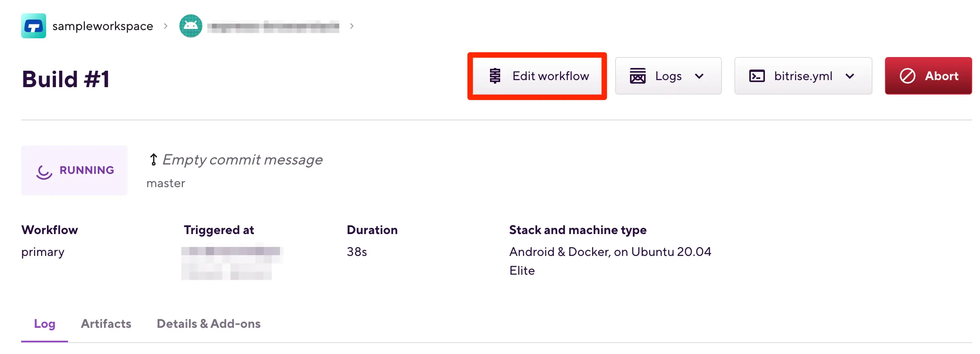Click the blurred app name in breadcrumb
Screen dimensions: 980x354
(x=273, y=27)
